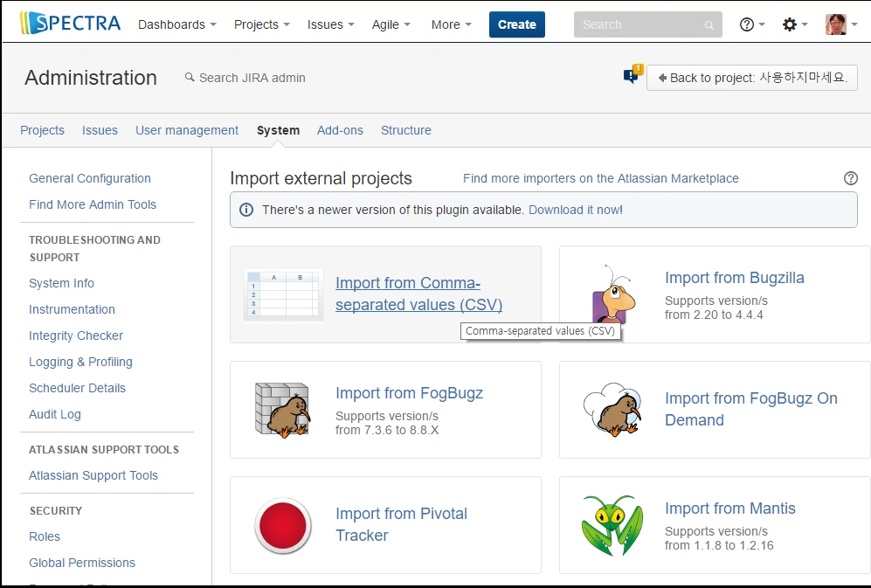
Task: Switch to the User management tab
Action: click(x=187, y=130)
